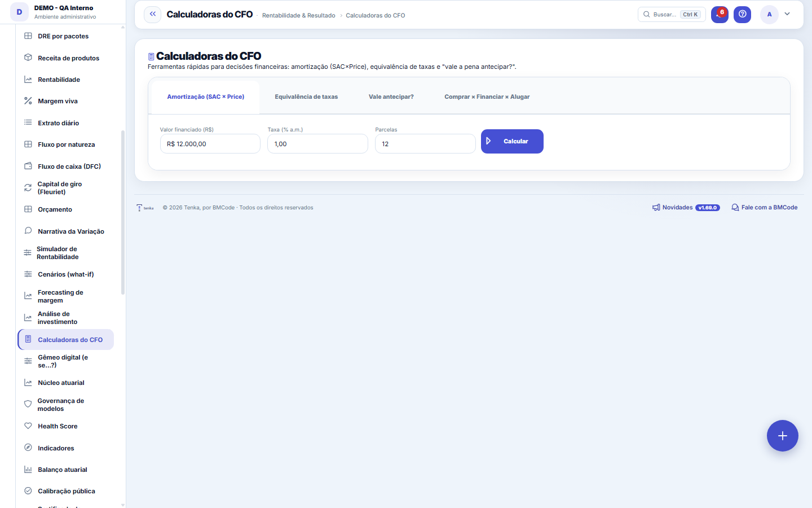The height and width of the screenshot is (508, 812).
Task: Collapse sidebar with double chevron button
Action: [x=153, y=14]
